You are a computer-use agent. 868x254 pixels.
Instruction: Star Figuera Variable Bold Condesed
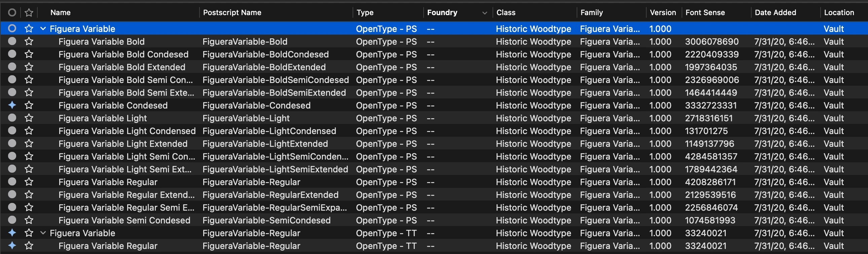(x=29, y=54)
